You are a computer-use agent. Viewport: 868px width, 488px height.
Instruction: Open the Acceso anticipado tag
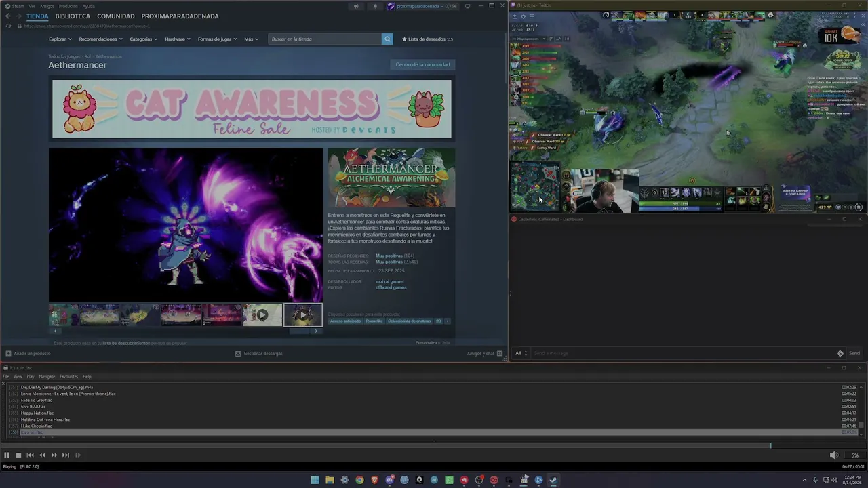[346, 321]
